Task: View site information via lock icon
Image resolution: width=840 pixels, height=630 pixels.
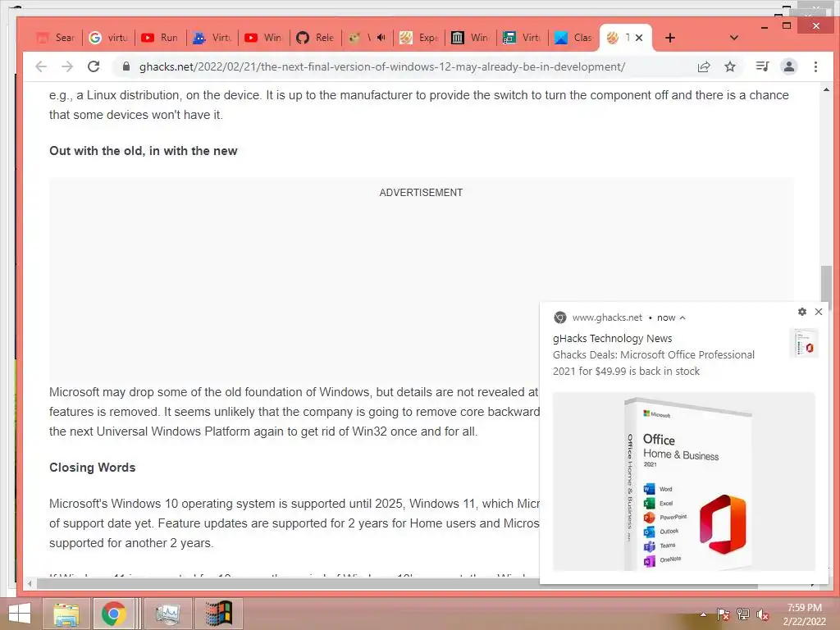Action: tap(126, 66)
